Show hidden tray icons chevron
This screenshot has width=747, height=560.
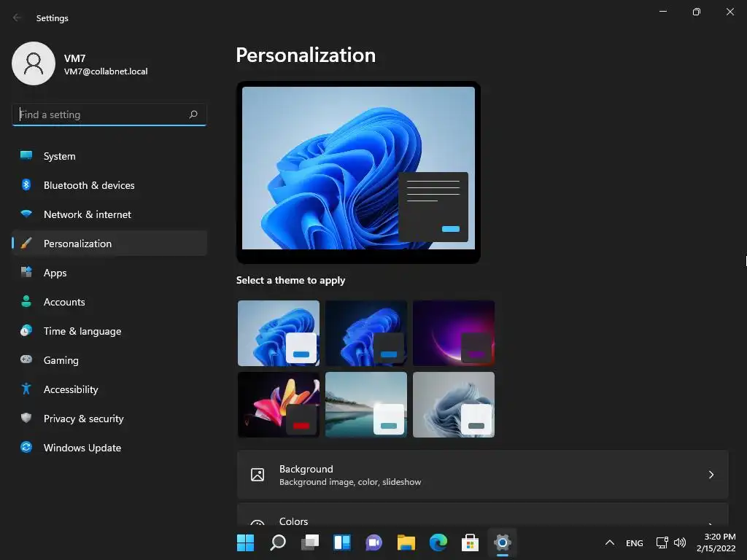point(609,542)
